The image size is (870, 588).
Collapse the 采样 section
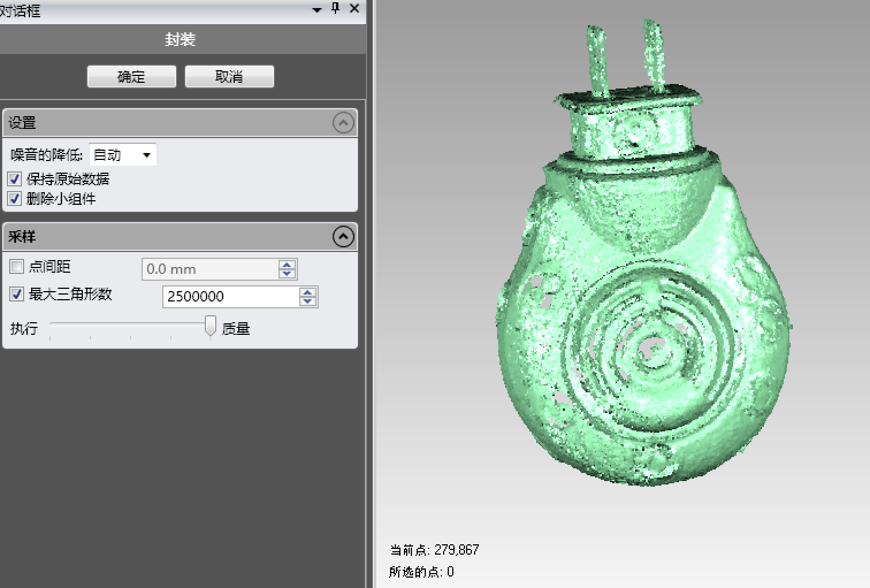tap(344, 236)
